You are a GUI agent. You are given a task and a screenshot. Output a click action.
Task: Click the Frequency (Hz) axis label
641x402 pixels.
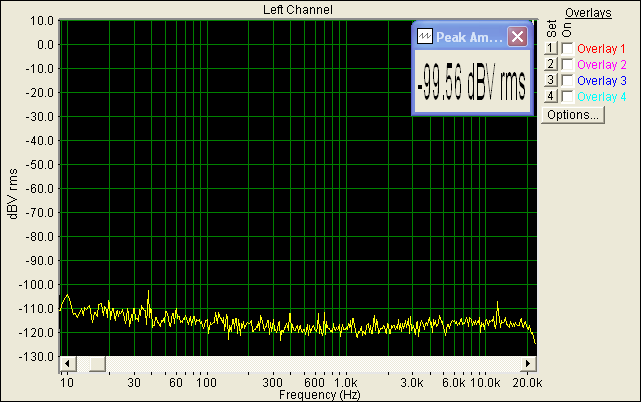[319, 395]
